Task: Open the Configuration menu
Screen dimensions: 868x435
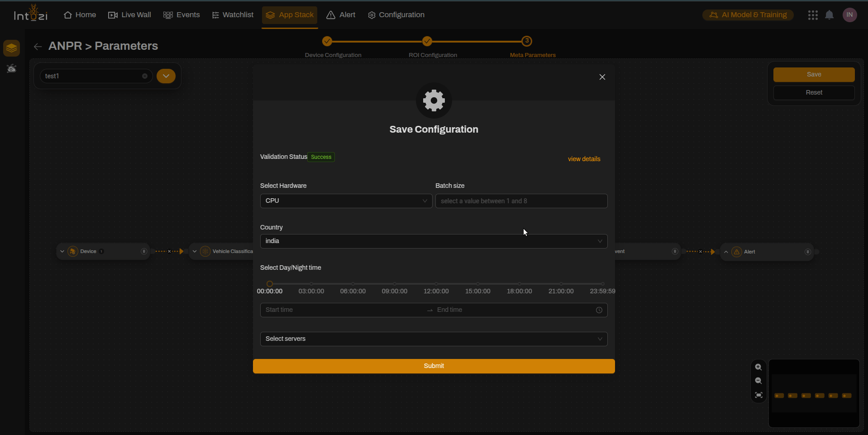Action: (396, 15)
